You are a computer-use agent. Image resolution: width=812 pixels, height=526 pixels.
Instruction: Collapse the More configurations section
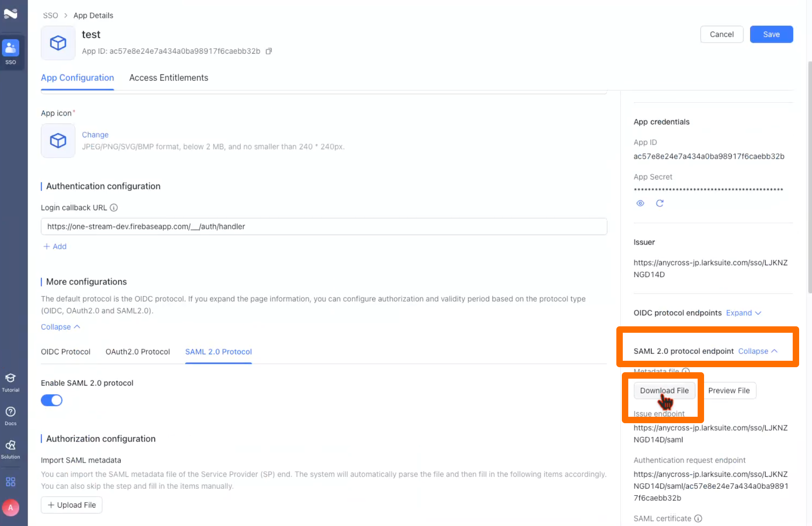click(x=60, y=327)
